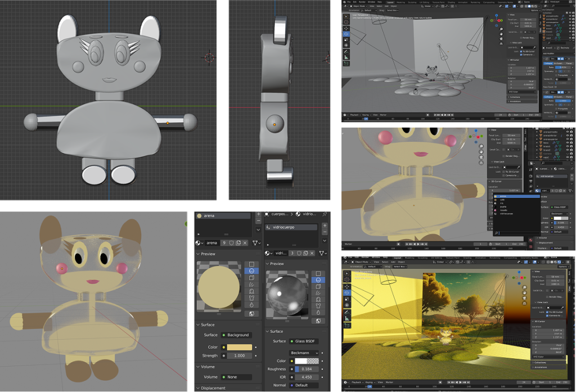Image resolution: width=576 pixels, height=392 pixels.
Task: Toggle fake user shield on arena material
Action: coord(230,242)
